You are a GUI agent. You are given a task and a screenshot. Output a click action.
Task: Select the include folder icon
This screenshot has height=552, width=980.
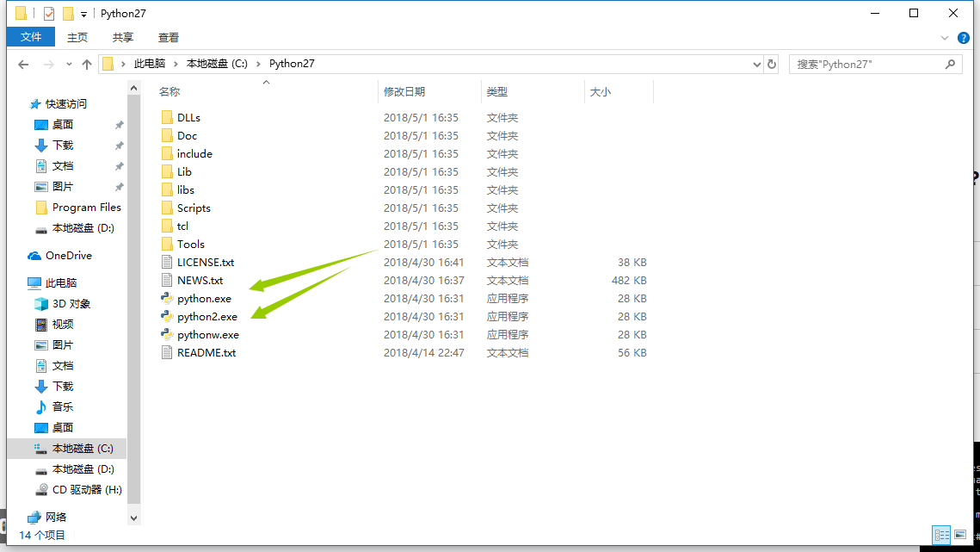[x=167, y=154]
